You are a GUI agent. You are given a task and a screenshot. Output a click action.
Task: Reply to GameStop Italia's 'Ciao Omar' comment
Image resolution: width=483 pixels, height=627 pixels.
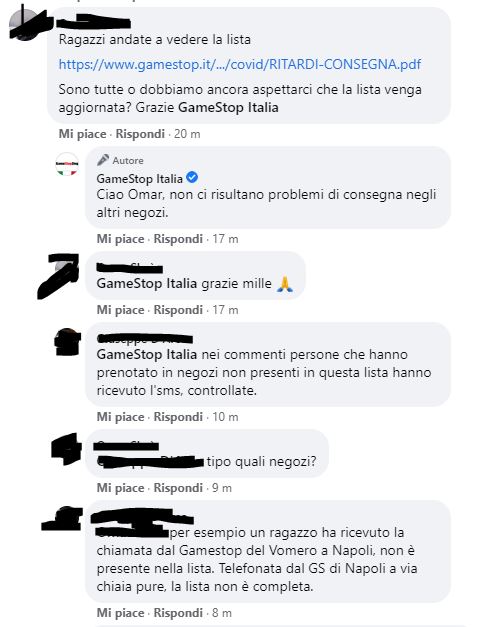click(x=178, y=239)
